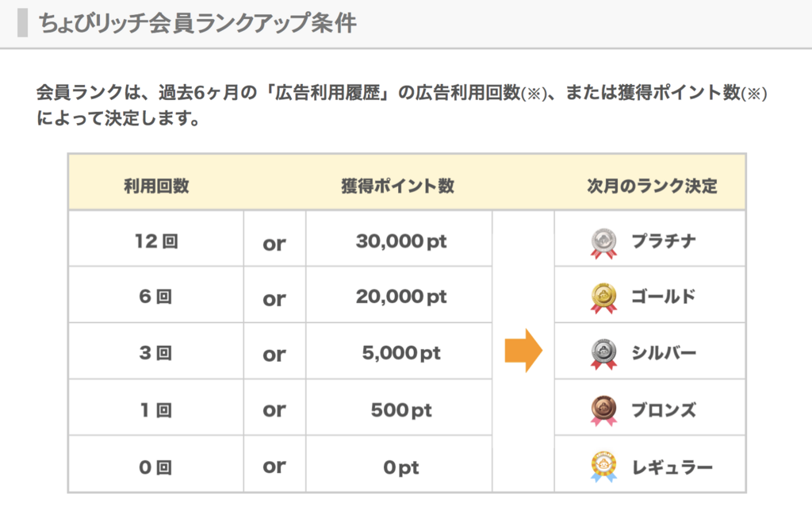Click the Bronze rank medal icon
This screenshot has height=507, width=812.
[603, 410]
